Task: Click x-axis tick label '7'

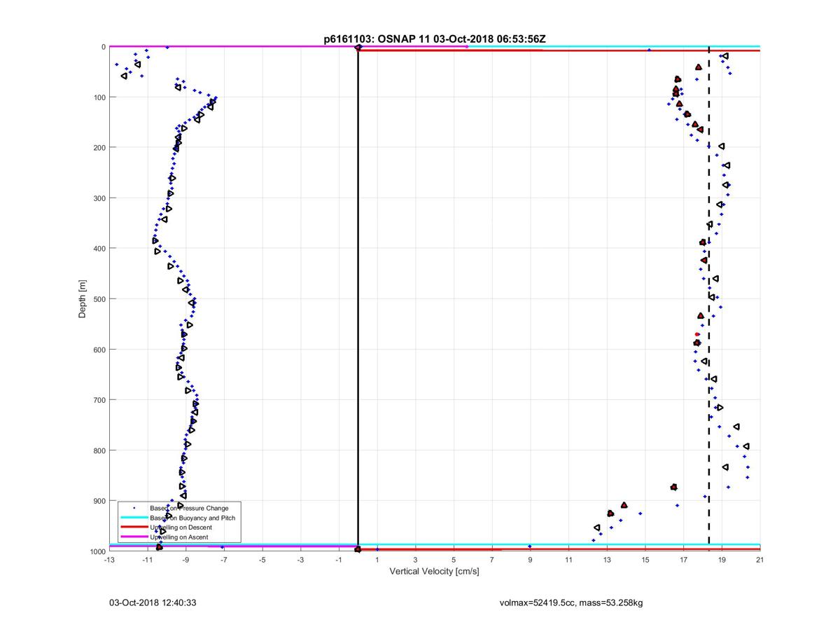Action: pos(492,560)
